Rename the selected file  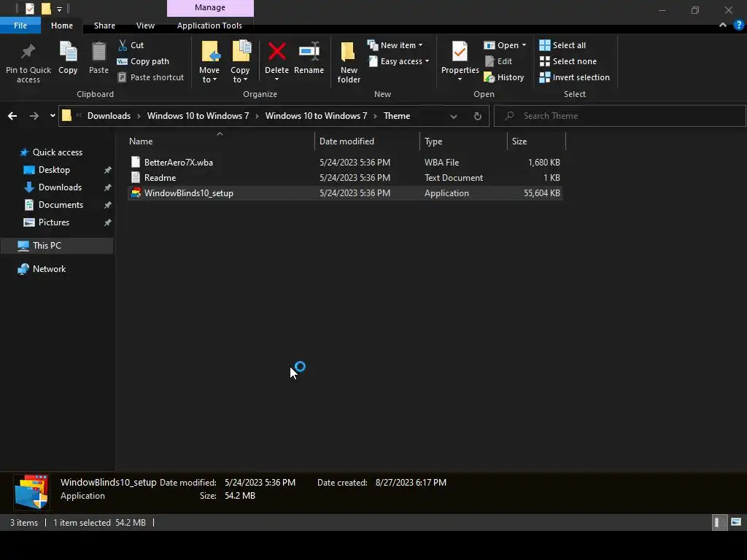coord(309,58)
